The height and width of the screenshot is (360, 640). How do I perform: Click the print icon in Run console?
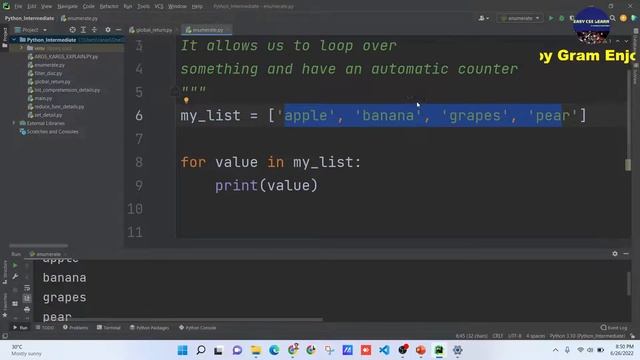pyautogui.click(x=27, y=310)
